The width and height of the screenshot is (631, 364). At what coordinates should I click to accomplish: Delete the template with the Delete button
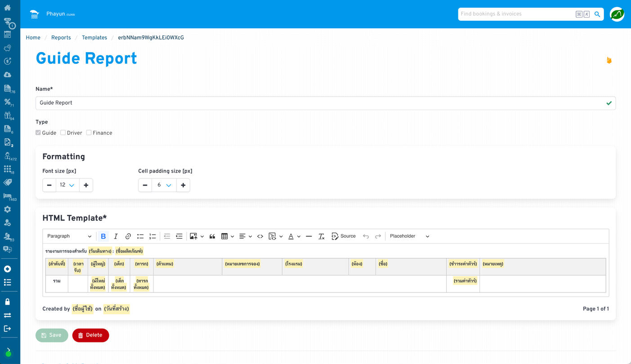[x=90, y=335]
